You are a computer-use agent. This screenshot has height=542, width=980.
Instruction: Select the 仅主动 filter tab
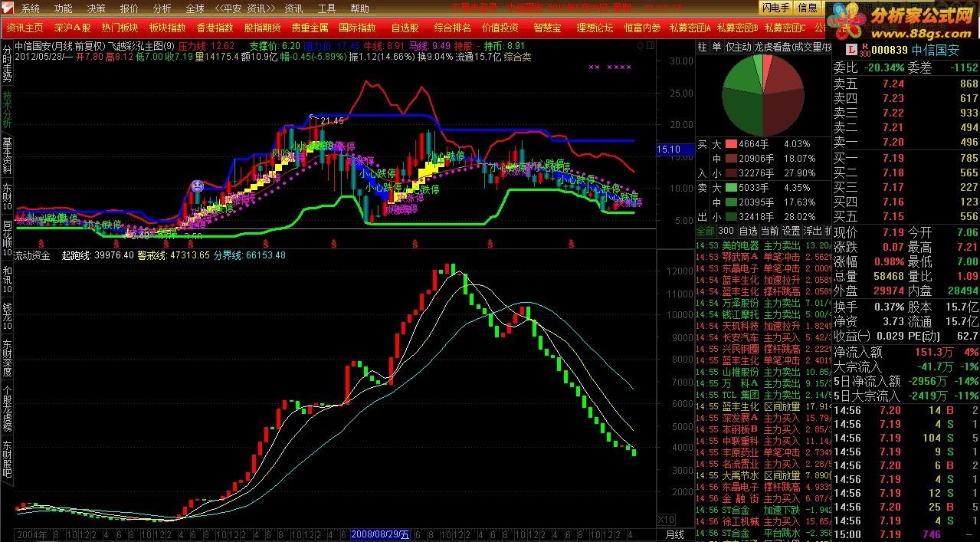(738, 48)
